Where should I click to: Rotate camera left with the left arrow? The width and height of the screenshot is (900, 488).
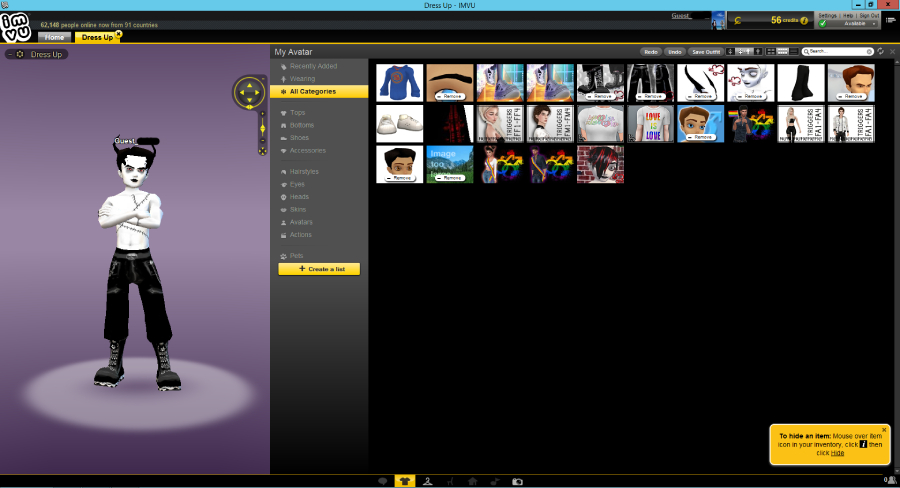tap(242, 92)
